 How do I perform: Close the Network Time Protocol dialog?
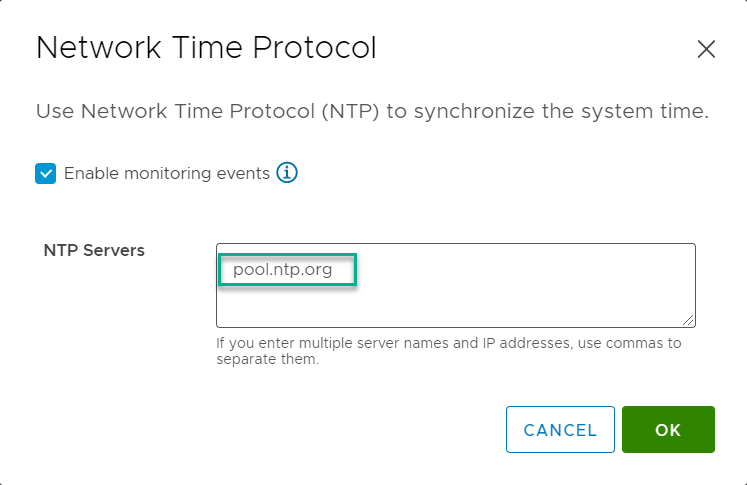[x=706, y=50]
